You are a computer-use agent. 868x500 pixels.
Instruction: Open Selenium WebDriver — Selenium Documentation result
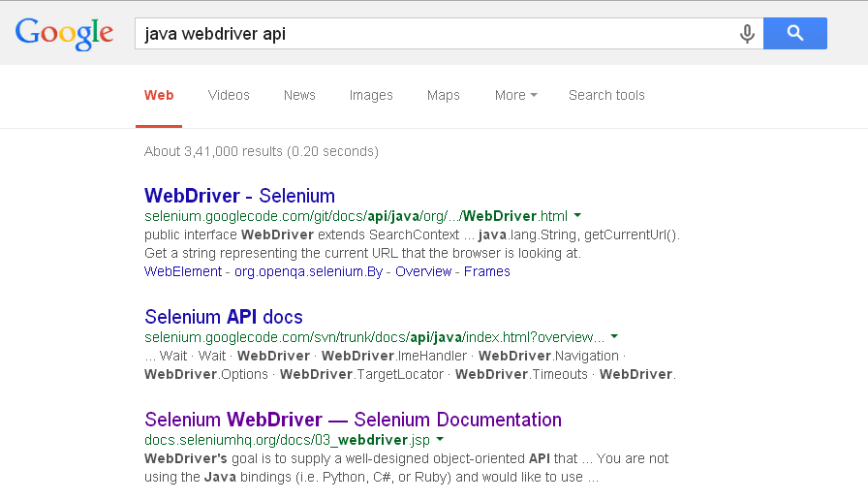(354, 420)
